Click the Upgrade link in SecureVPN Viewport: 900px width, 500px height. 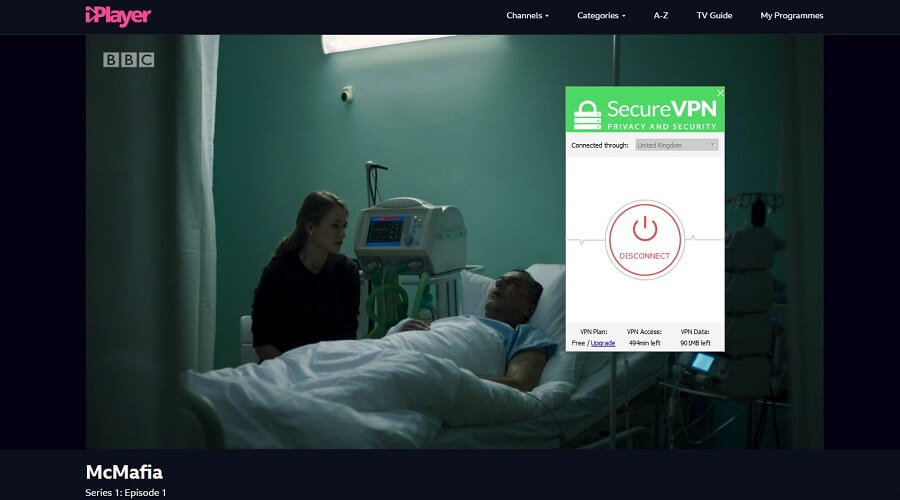(x=603, y=343)
